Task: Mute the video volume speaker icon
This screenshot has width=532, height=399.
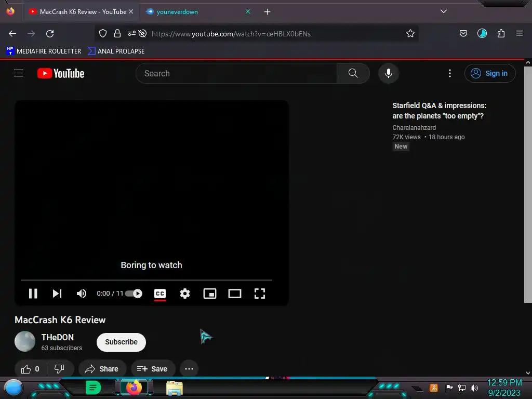Action: click(x=82, y=294)
